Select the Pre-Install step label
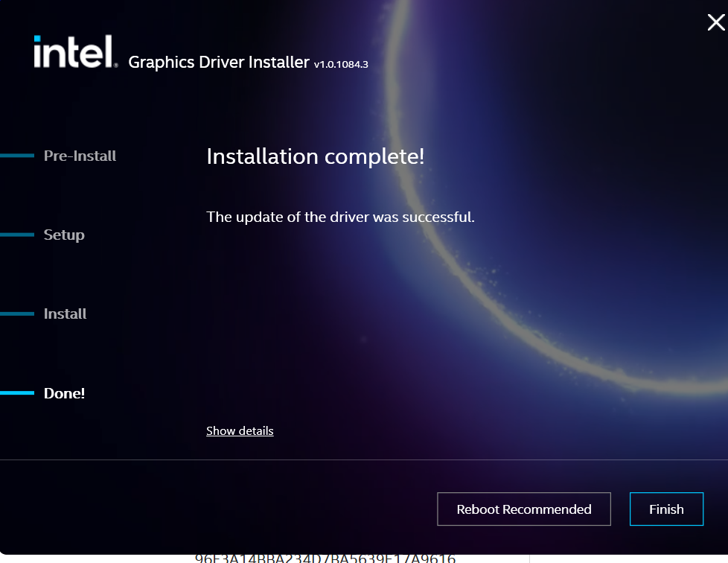Image resolution: width=728 pixels, height=563 pixels. pyautogui.click(x=80, y=156)
